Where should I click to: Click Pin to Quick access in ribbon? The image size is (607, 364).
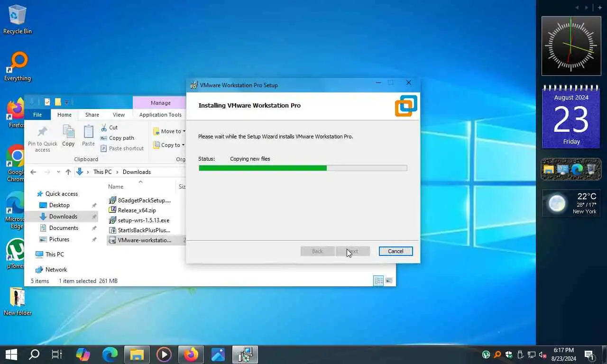43,139
